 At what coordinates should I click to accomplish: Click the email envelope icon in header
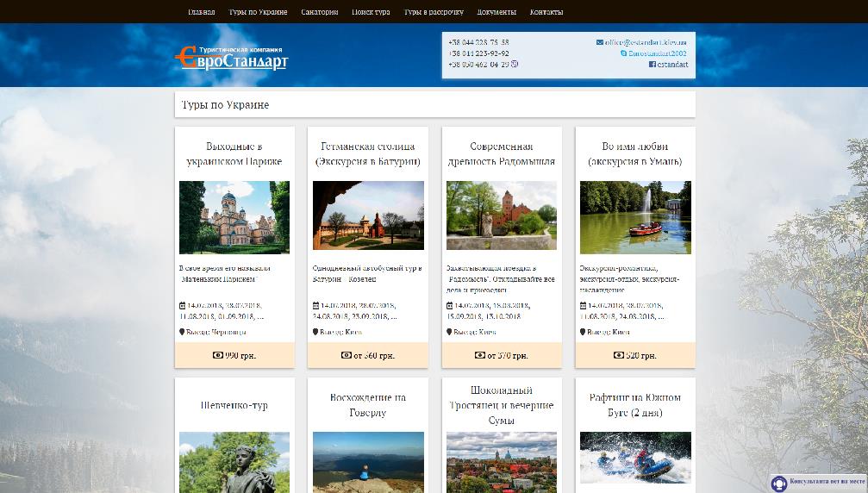600,42
